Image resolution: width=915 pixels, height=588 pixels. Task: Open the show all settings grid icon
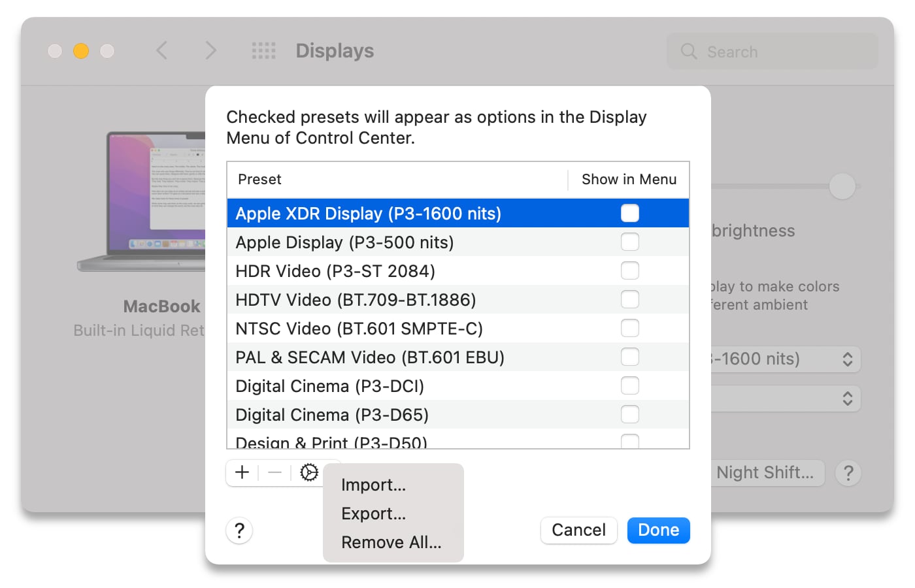[264, 50]
